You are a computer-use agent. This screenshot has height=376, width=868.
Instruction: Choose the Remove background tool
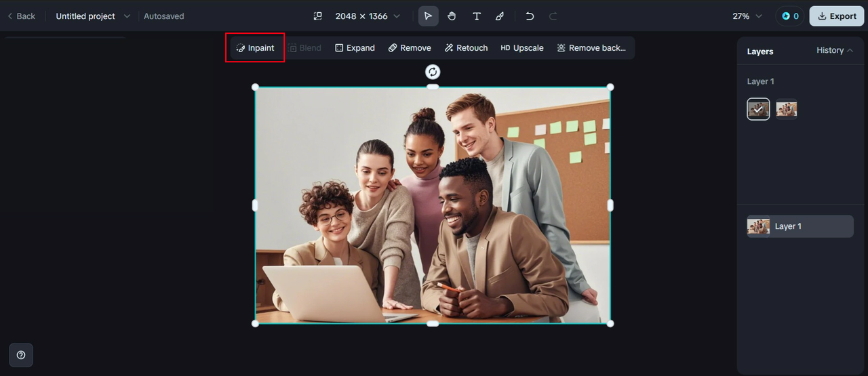(591, 48)
